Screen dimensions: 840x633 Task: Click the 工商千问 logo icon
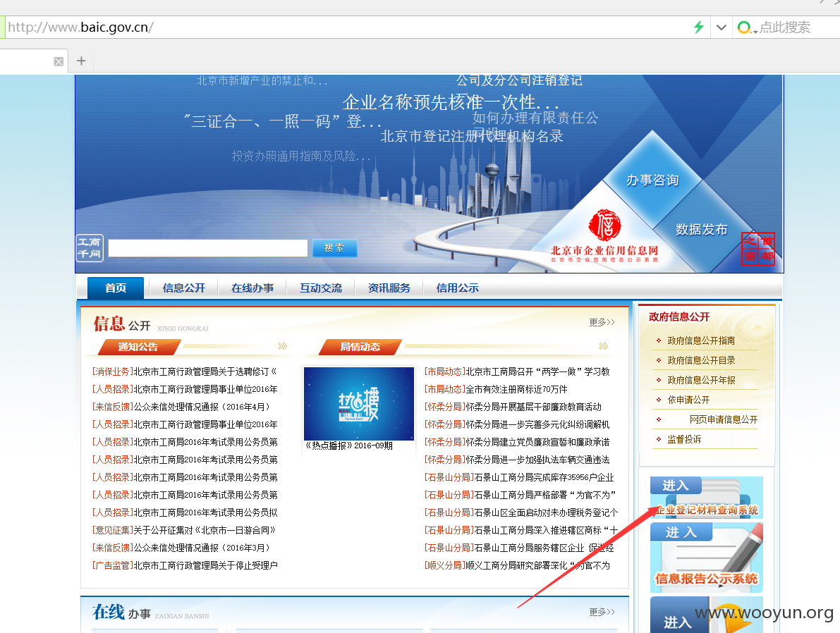90,248
